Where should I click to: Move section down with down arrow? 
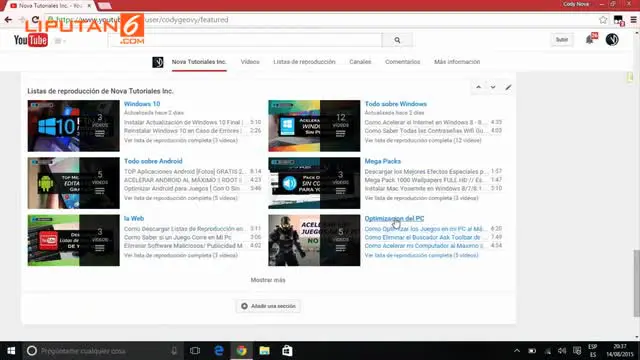click(x=493, y=87)
